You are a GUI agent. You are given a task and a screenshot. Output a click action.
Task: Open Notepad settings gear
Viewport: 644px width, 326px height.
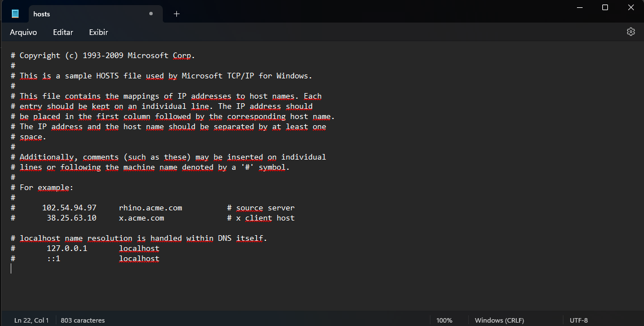tap(631, 32)
